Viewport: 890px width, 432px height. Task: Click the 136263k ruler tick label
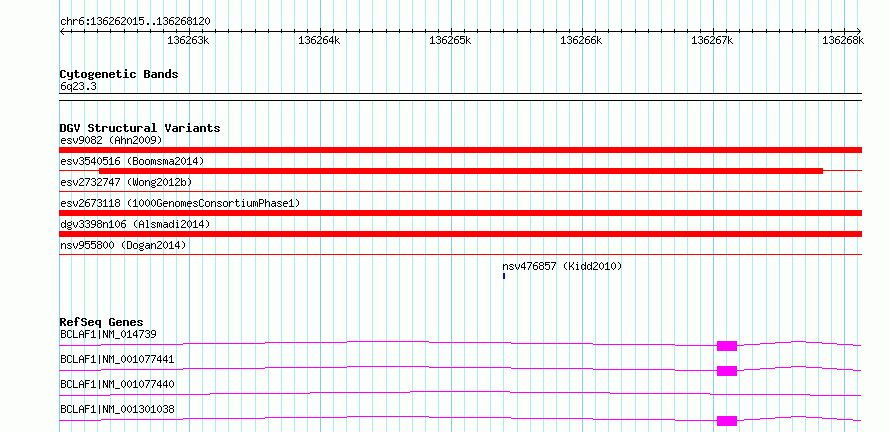coord(188,40)
